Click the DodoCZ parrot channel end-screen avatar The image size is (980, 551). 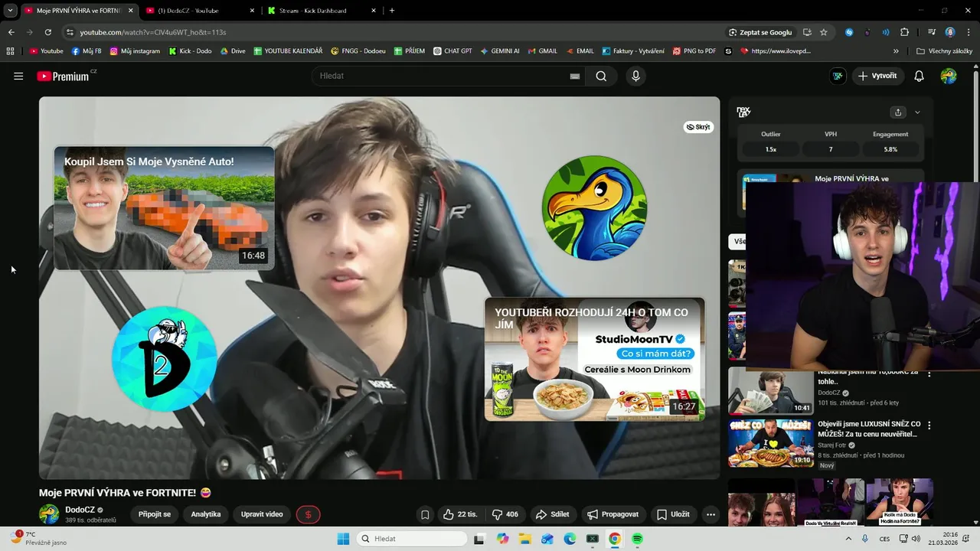coord(594,207)
